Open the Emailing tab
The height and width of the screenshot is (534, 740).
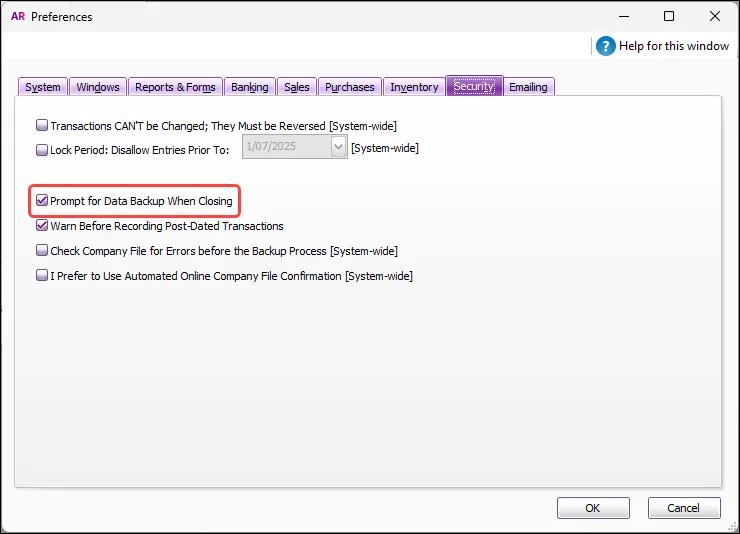(x=529, y=87)
